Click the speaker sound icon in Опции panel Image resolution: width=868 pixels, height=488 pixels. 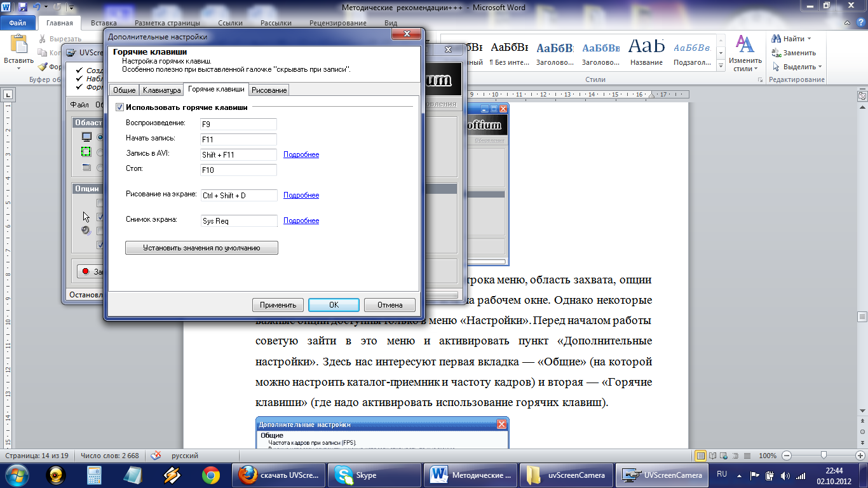point(86,231)
